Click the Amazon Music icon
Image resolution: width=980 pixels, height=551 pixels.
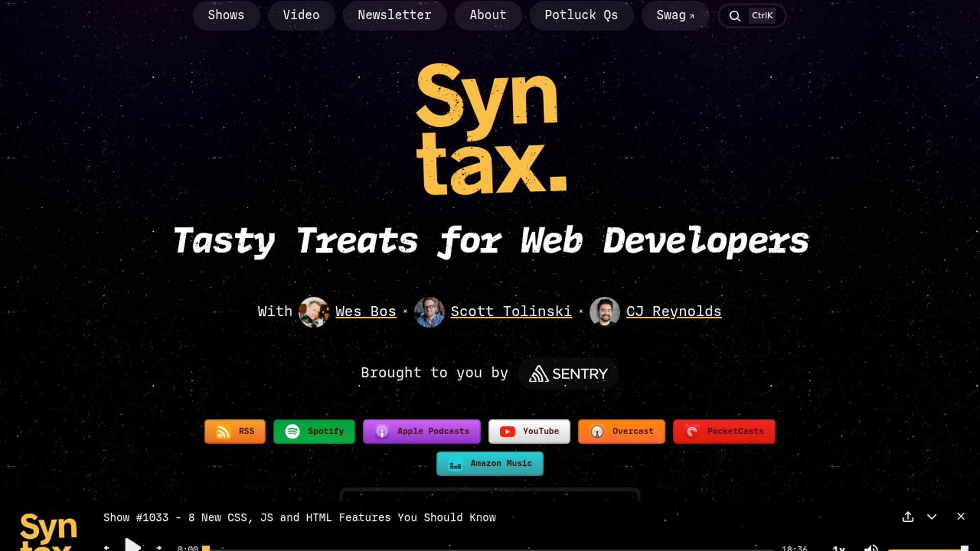[x=455, y=464]
